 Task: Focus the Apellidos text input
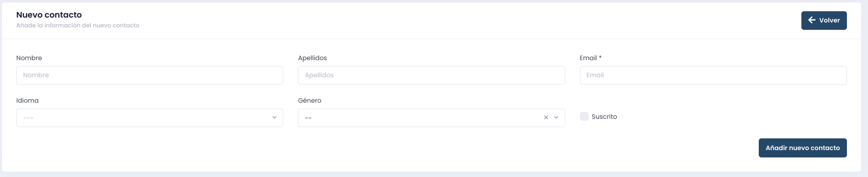coord(431,75)
